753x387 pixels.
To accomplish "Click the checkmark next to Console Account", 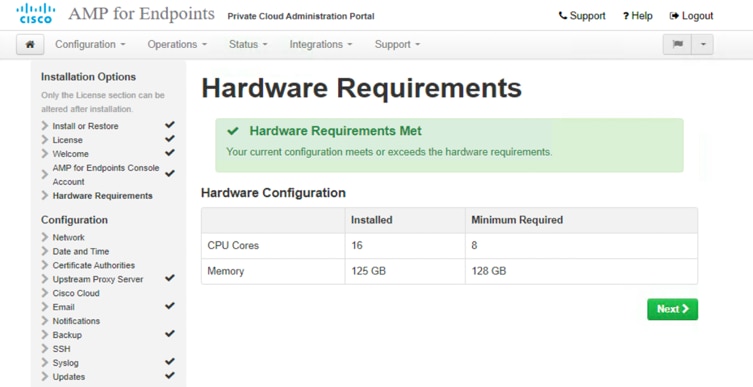I will (x=170, y=173).
